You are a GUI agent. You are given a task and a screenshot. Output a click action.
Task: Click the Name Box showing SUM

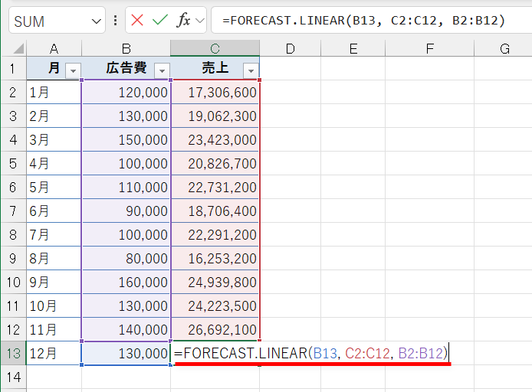pyautogui.click(x=57, y=21)
